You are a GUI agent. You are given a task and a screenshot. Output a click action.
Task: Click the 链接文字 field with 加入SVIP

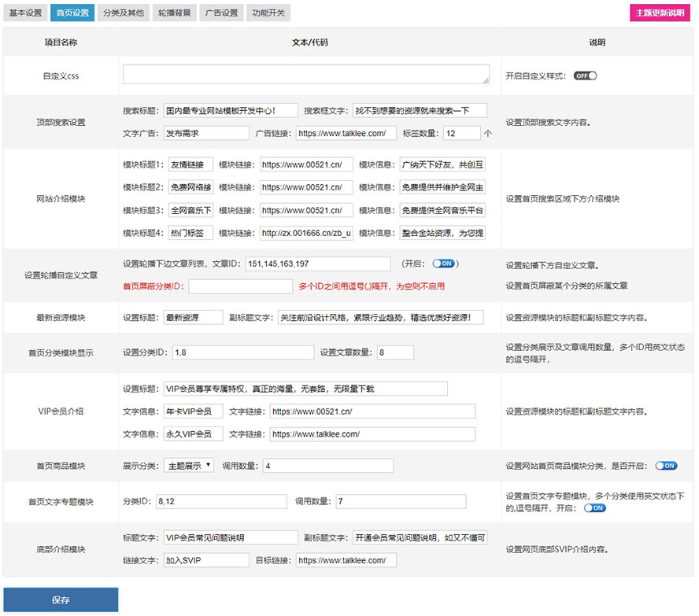205,560
